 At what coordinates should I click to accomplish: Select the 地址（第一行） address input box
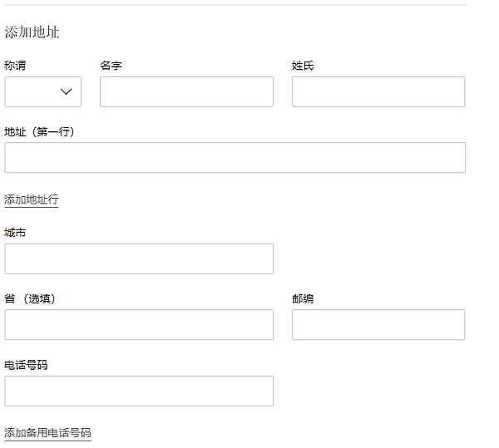[235, 158]
